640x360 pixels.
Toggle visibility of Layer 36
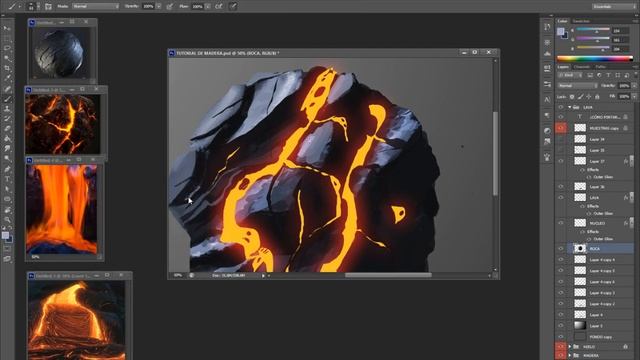click(561, 187)
